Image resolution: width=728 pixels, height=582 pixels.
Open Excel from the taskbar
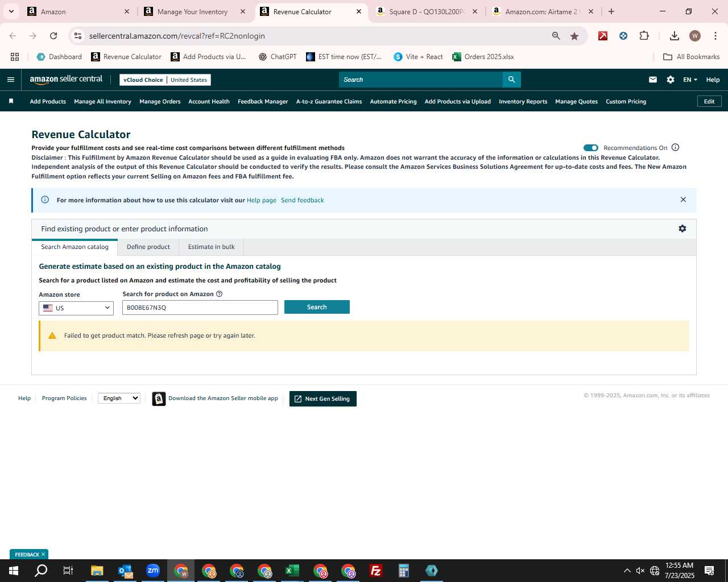pos(292,571)
